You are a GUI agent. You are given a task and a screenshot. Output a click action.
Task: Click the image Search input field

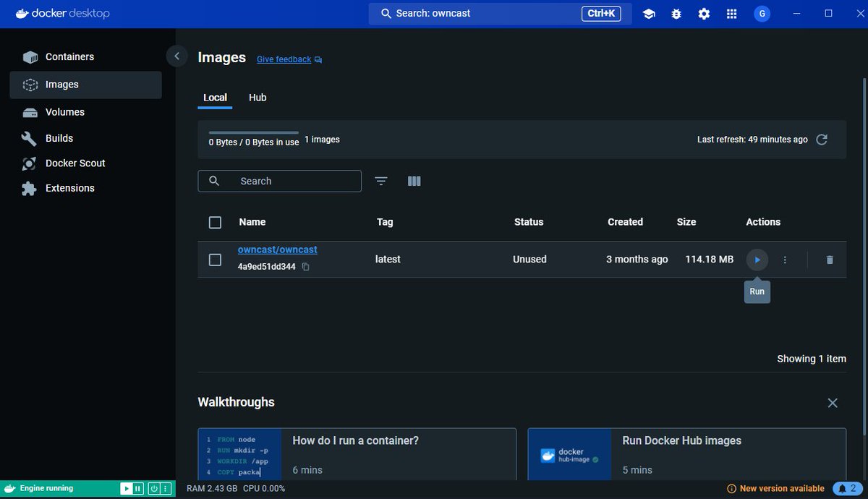tap(279, 181)
